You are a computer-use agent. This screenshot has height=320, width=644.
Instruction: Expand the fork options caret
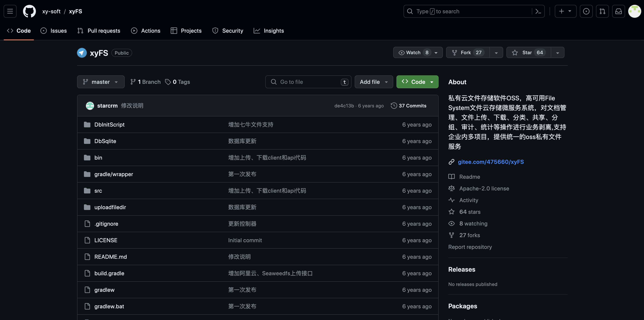point(496,53)
